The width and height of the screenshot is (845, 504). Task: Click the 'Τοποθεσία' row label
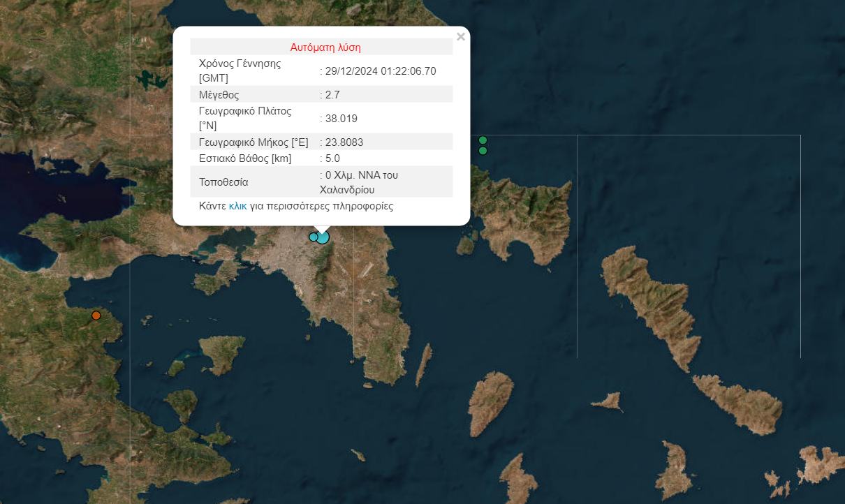click(x=223, y=182)
